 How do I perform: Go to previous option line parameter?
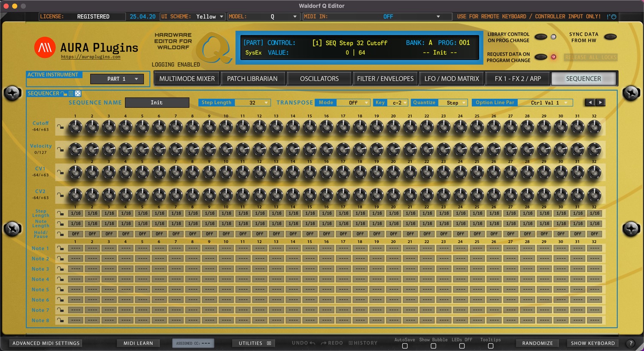[590, 103]
